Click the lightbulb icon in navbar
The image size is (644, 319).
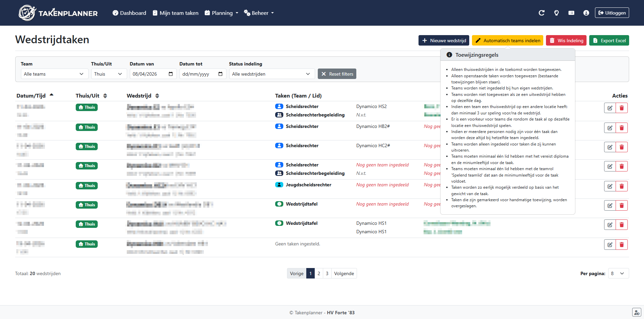(x=556, y=13)
